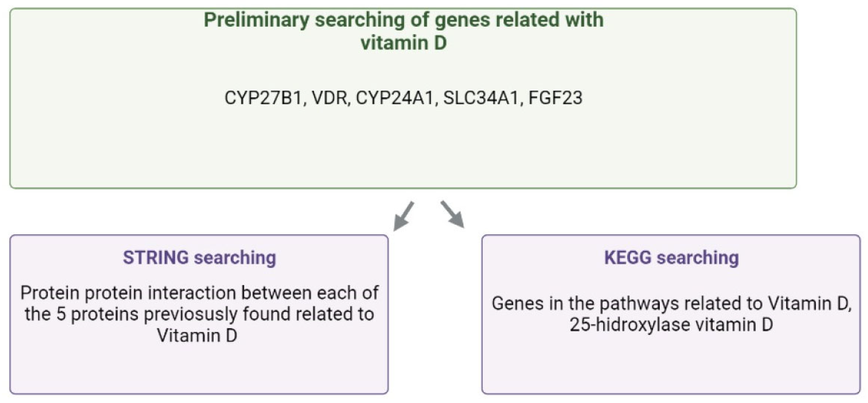The height and width of the screenshot is (403, 868).
Task: Select the '25-hidroxylase vitamin D' text
Action: pyautogui.click(x=671, y=325)
